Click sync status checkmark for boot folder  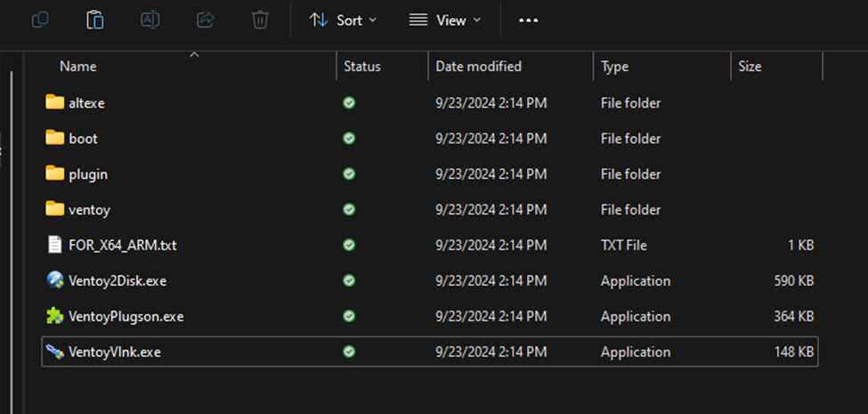pos(349,139)
